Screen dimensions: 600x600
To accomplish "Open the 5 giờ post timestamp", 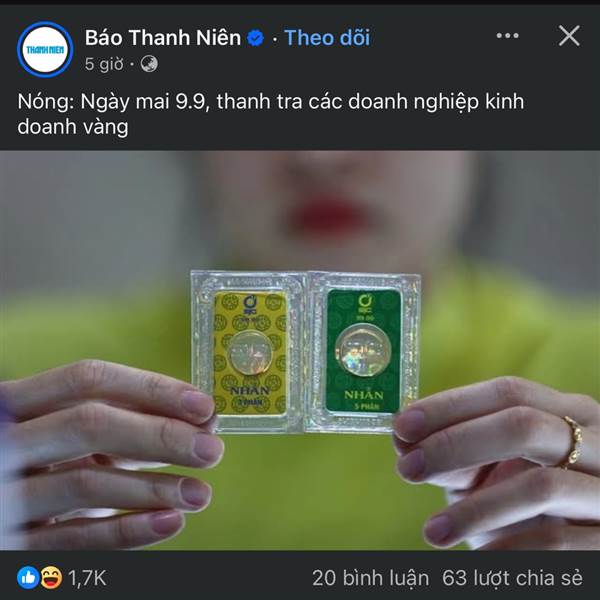I will [x=104, y=64].
